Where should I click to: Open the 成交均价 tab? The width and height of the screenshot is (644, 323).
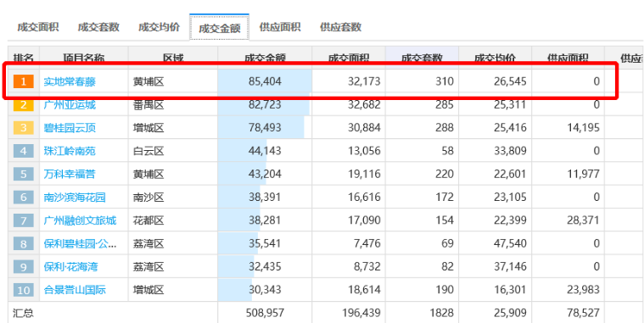(159, 27)
